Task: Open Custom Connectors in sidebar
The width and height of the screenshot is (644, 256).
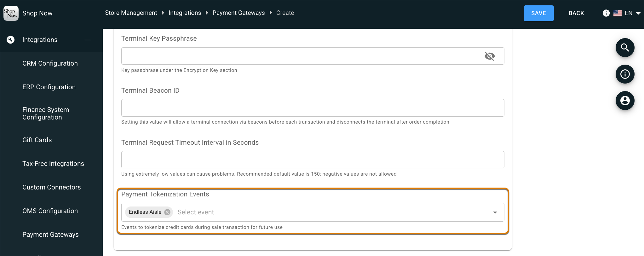Action: point(52,187)
